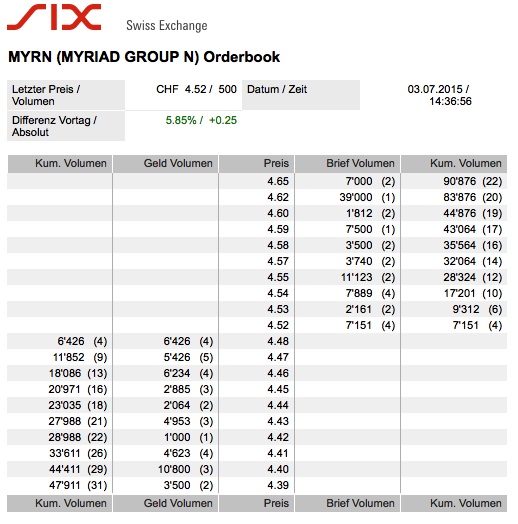
Task: Click Geld Volumen 4'953 (3)
Action: [188, 421]
